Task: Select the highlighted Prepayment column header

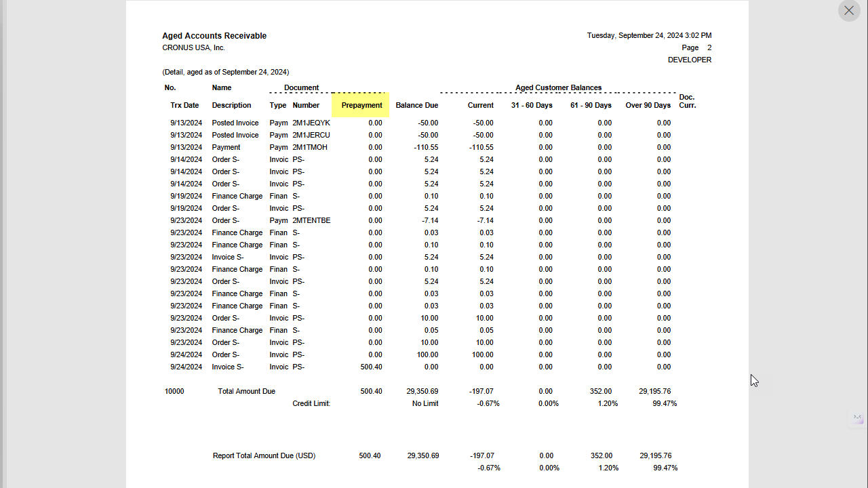Action: (361, 105)
